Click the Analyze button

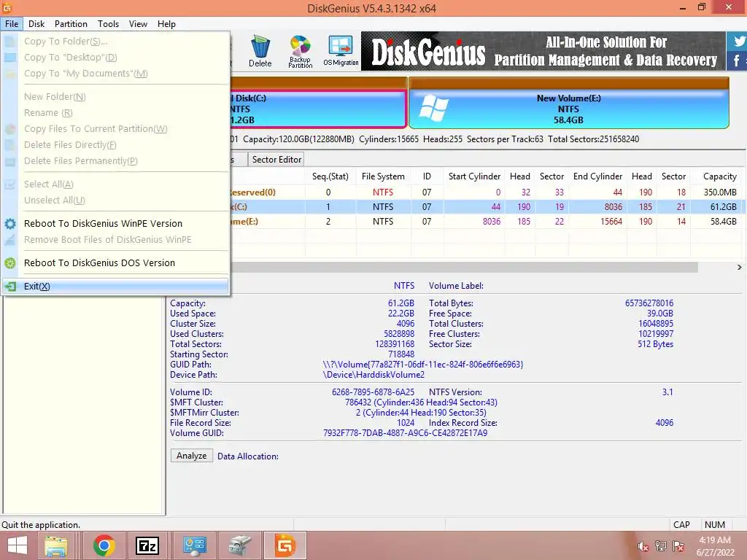coord(192,456)
